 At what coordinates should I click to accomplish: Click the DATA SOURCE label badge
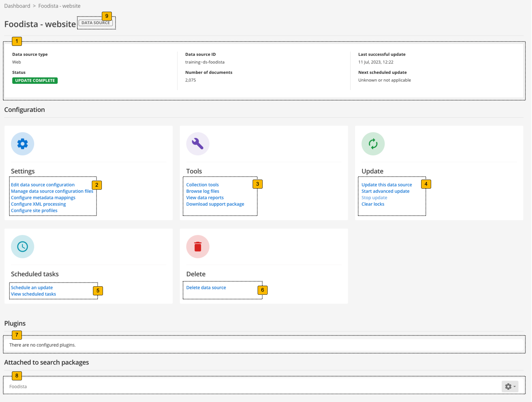(x=96, y=23)
